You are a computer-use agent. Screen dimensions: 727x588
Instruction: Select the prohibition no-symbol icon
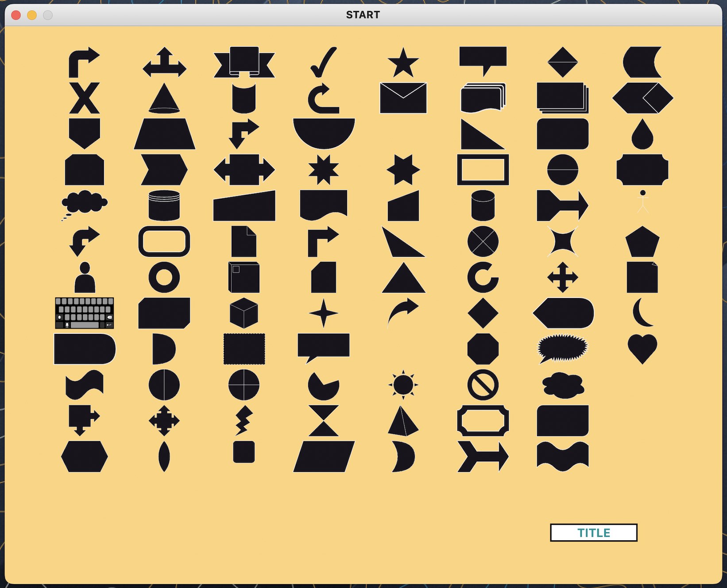point(483,385)
